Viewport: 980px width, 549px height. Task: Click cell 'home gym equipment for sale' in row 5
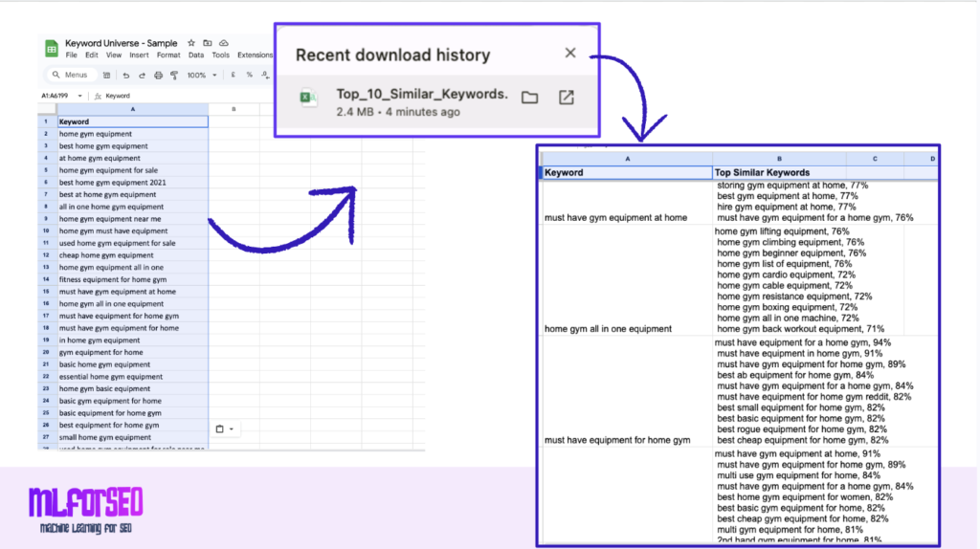click(x=132, y=170)
